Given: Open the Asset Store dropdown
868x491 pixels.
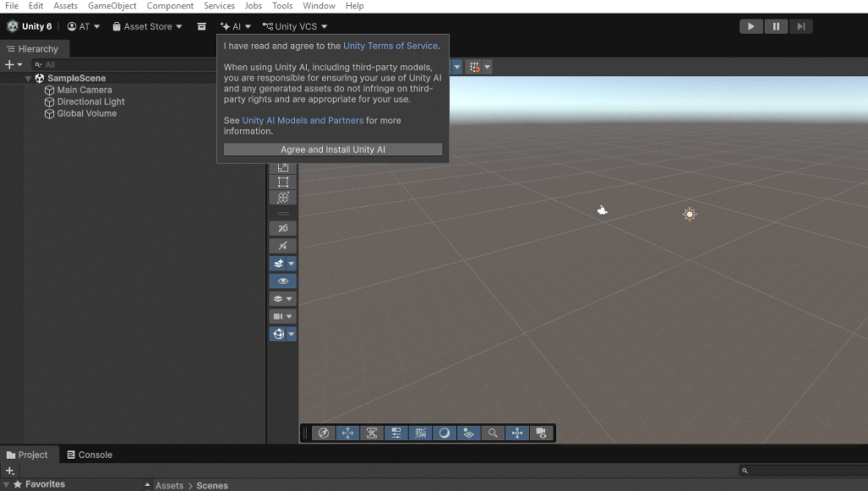Looking at the screenshot, I should (147, 26).
